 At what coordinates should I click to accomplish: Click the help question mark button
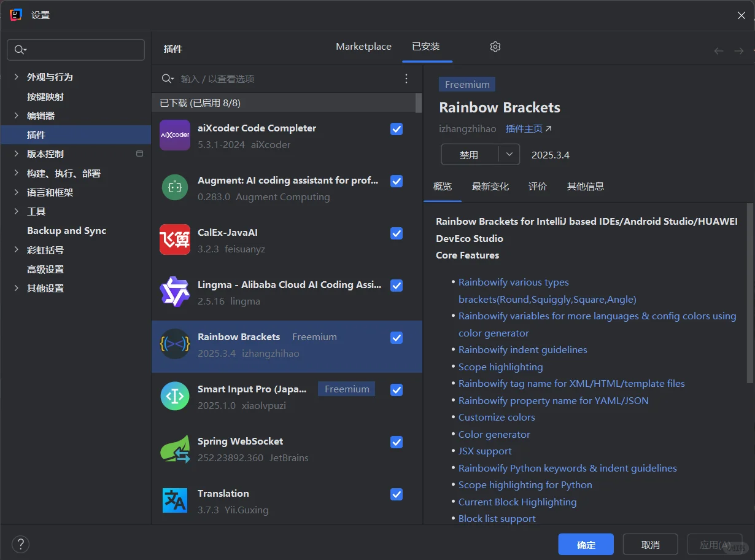pos(20,544)
